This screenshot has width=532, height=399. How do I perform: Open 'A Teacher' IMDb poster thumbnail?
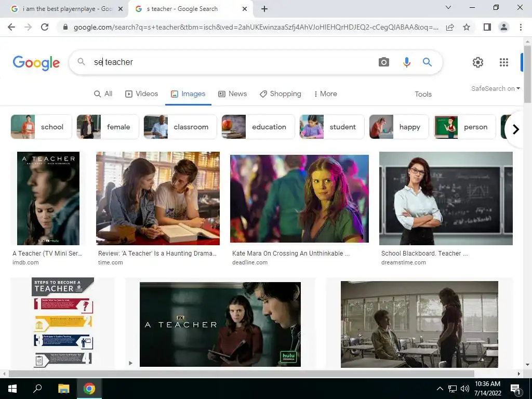(48, 198)
